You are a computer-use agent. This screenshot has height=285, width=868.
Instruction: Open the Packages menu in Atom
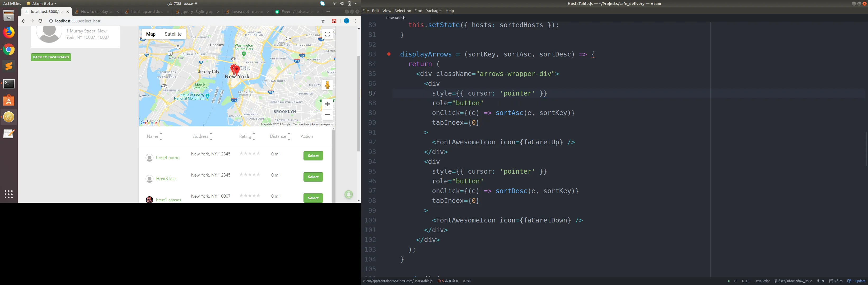pyautogui.click(x=433, y=11)
